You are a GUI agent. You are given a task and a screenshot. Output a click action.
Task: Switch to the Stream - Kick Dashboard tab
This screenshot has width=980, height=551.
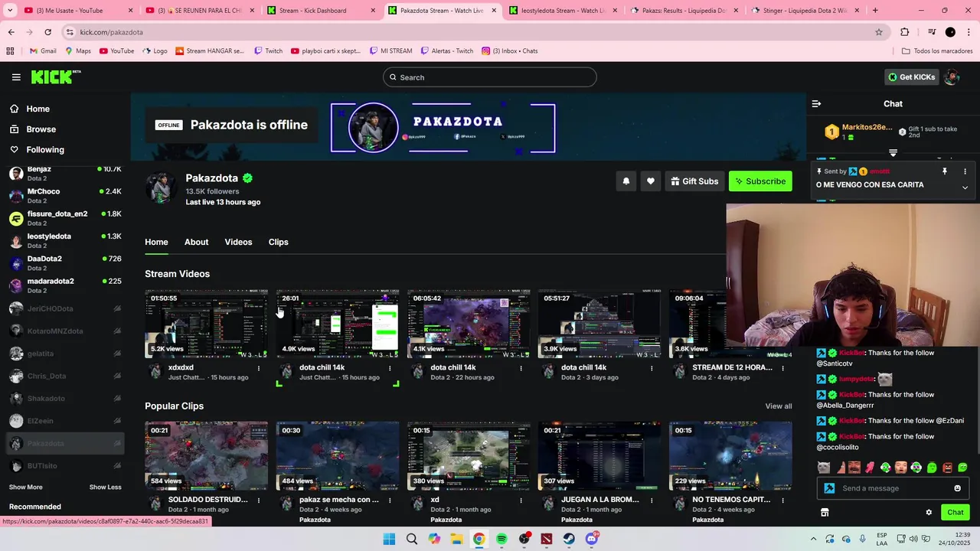click(320, 11)
